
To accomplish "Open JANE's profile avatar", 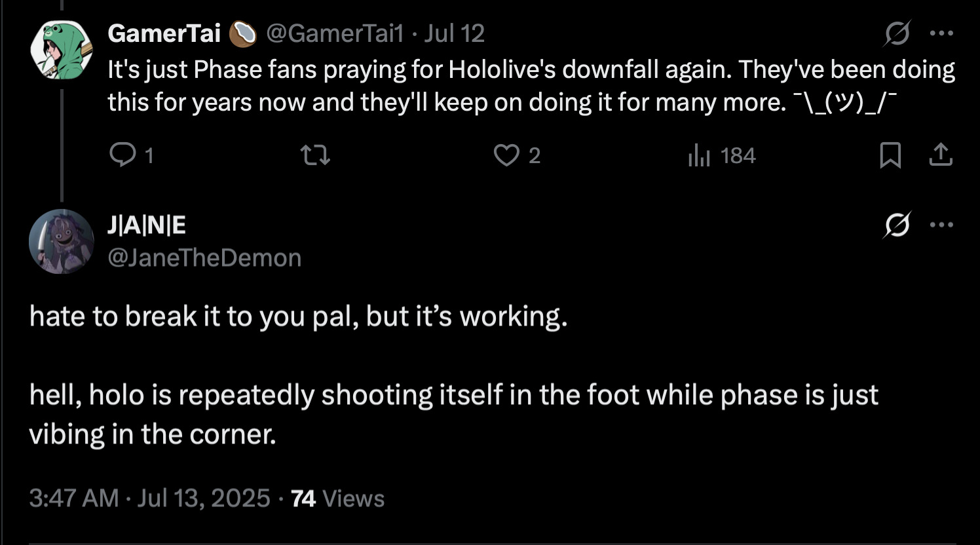I will pyautogui.click(x=61, y=241).
